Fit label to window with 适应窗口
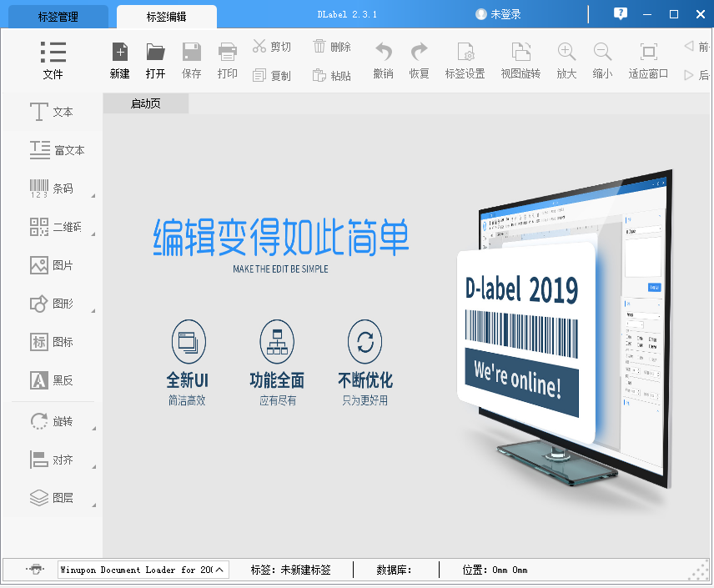This screenshot has width=714, height=588. pos(648,61)
